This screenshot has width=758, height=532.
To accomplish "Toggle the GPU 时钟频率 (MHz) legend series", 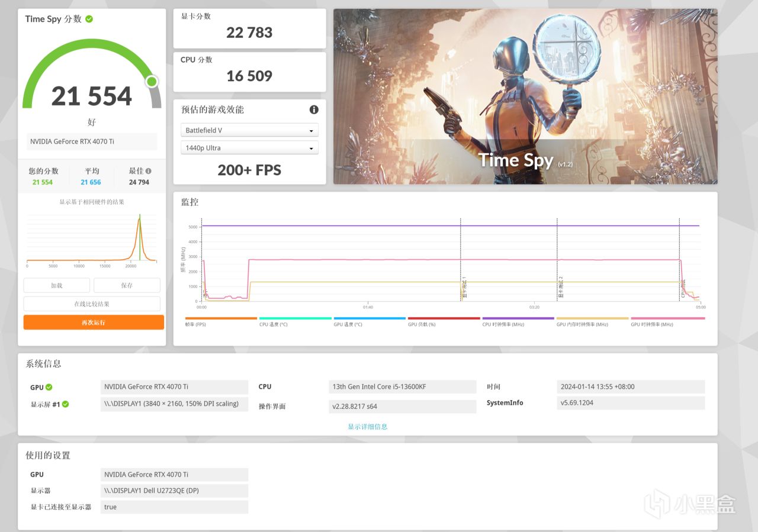I will click(667, 321).
